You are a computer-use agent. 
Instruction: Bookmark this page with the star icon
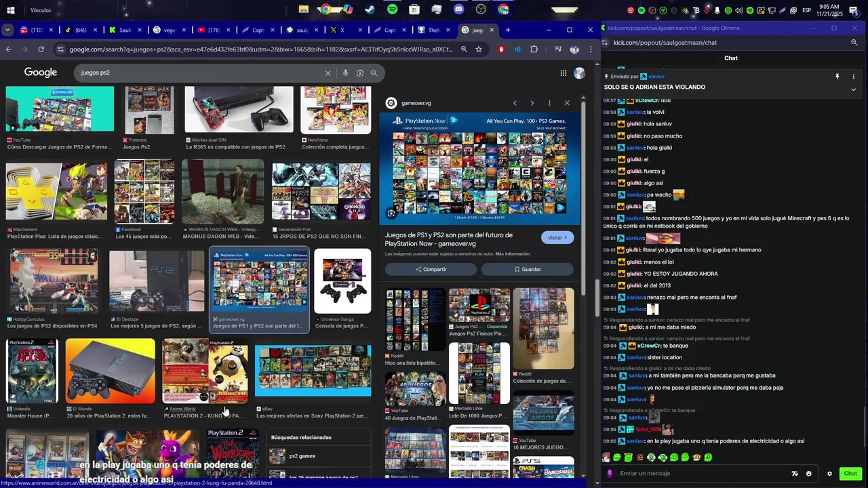click(479, 49)
